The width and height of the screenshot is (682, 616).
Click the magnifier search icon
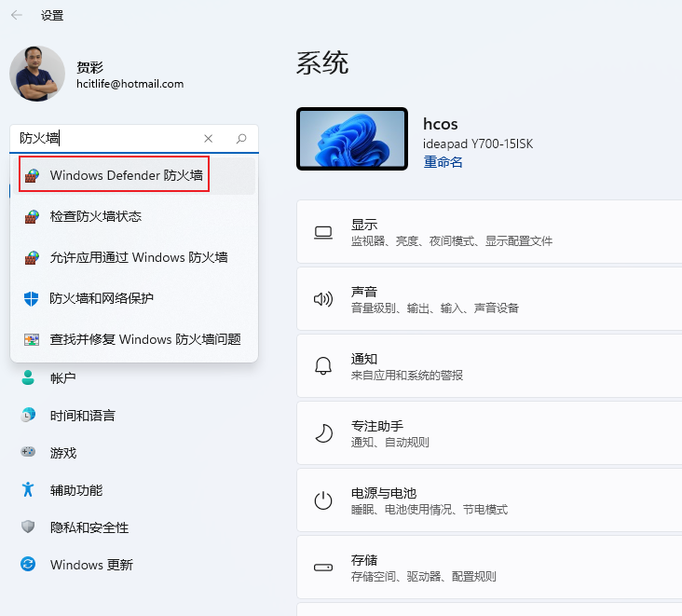241,138
